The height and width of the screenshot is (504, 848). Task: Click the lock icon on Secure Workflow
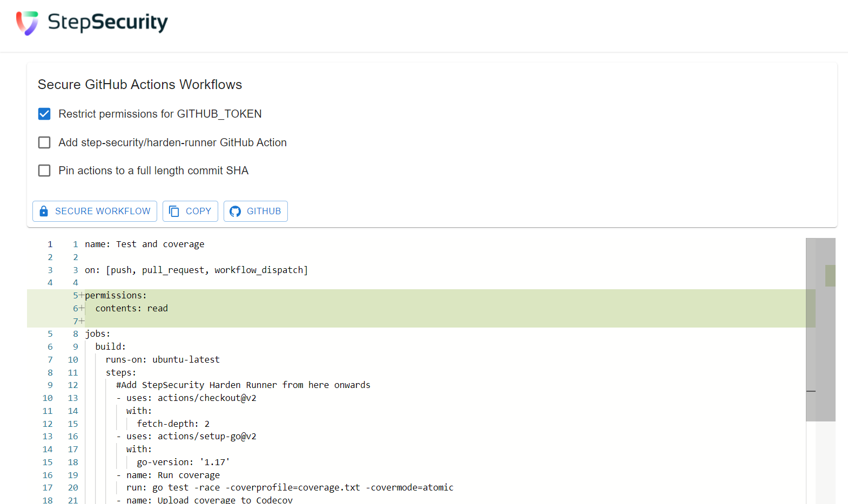coord(44,211)
